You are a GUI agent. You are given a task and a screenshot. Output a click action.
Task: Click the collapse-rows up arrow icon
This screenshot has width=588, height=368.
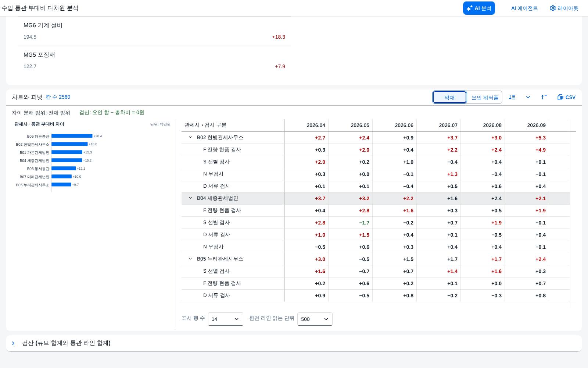click(x=544, y=97)
